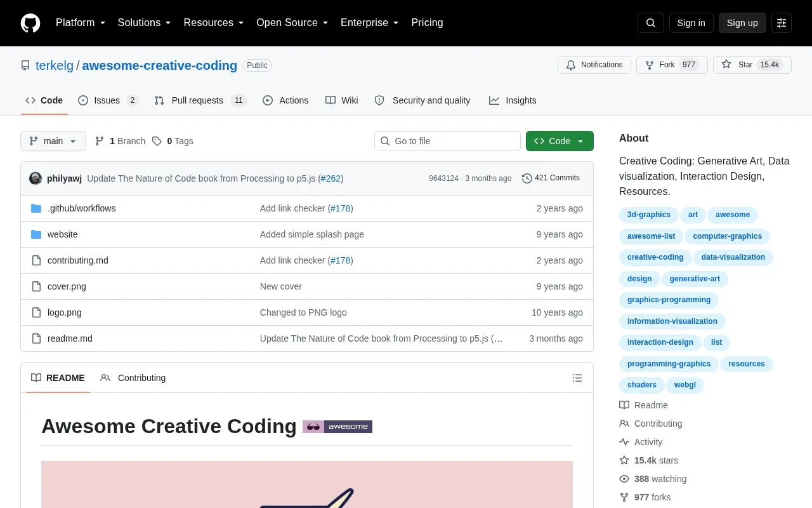This screenshot has height=508, width=812.
Task: Open the .github/workflows folder
Action: [81, 208]
